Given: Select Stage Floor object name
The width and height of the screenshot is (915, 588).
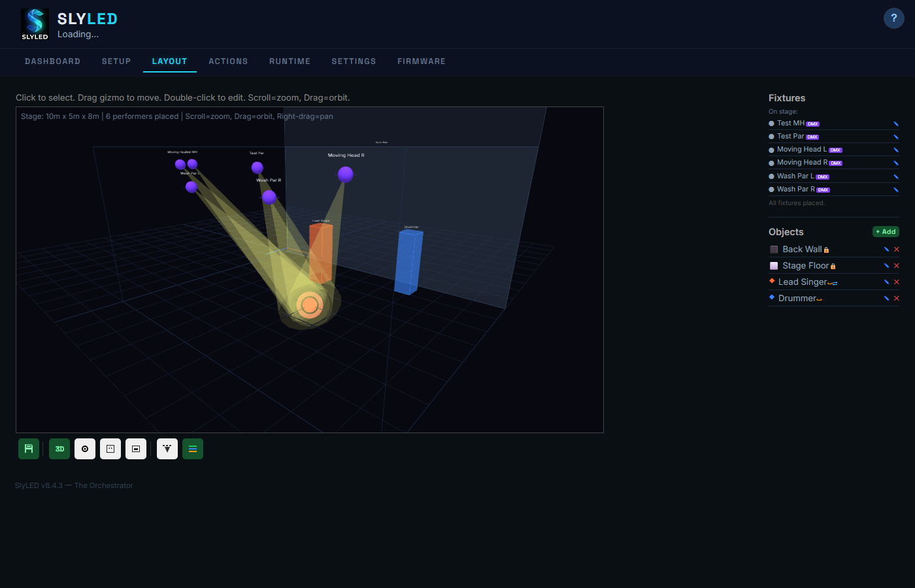Looking at the screenshot, I should (x=805, y=266).
